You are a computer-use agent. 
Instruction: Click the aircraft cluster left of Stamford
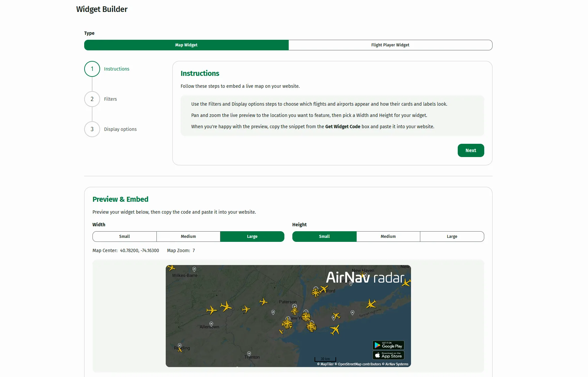[x=316, y=293]
